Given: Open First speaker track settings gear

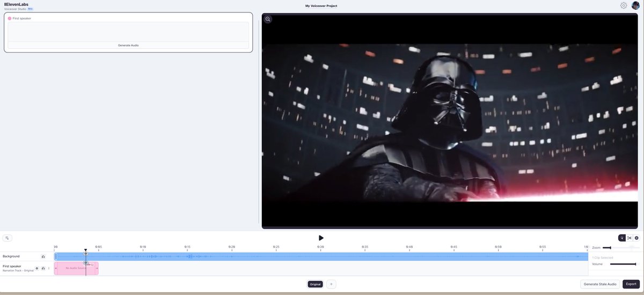Looking at the screenshot, I should point(37,268).
